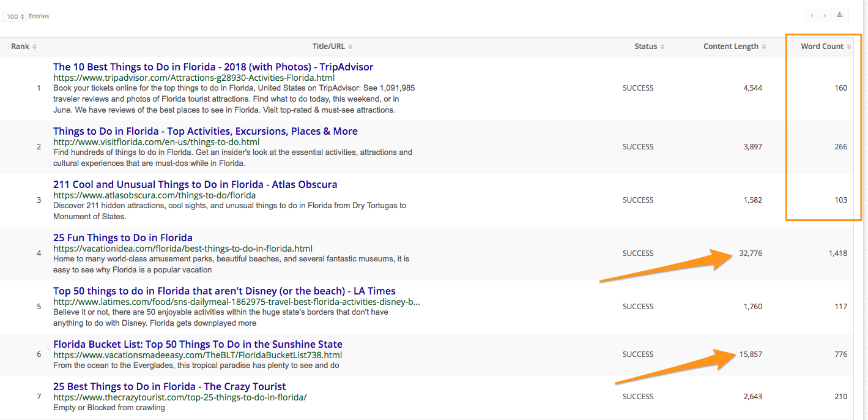
Task: Click the atlasobscura.com things-to-do URL
Action: [154, 195]
